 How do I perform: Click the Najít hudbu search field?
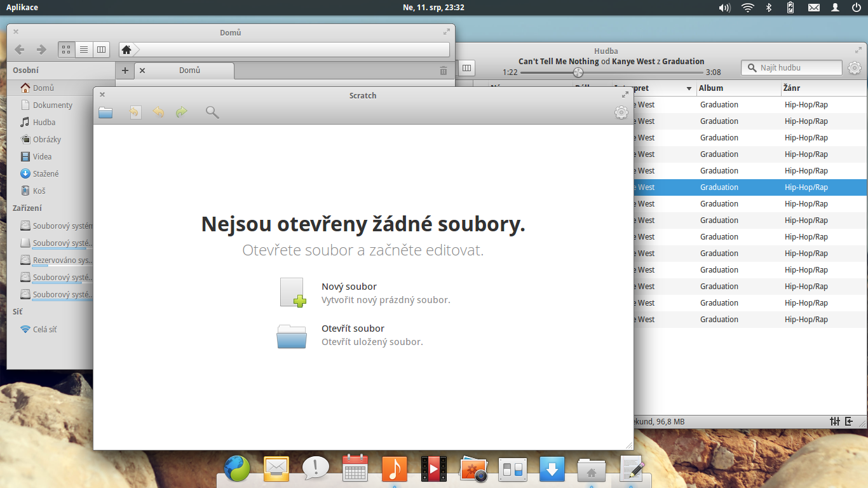coord(791,67)
